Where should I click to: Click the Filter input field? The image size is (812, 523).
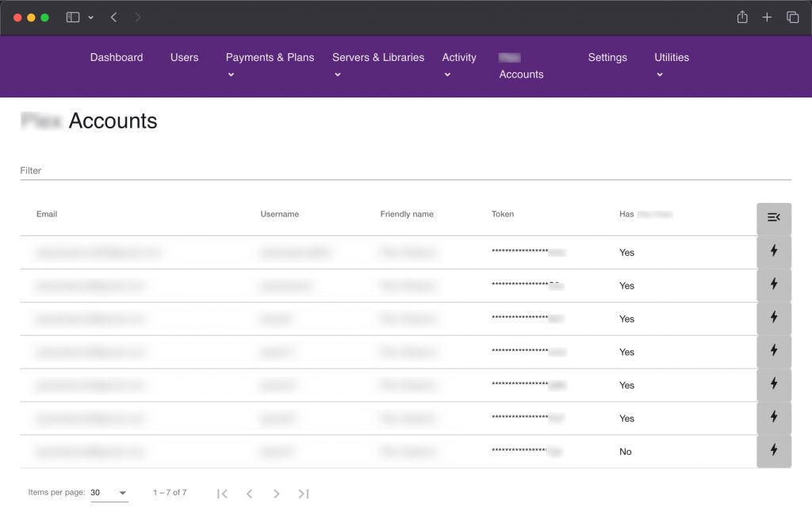click(404, 170)
